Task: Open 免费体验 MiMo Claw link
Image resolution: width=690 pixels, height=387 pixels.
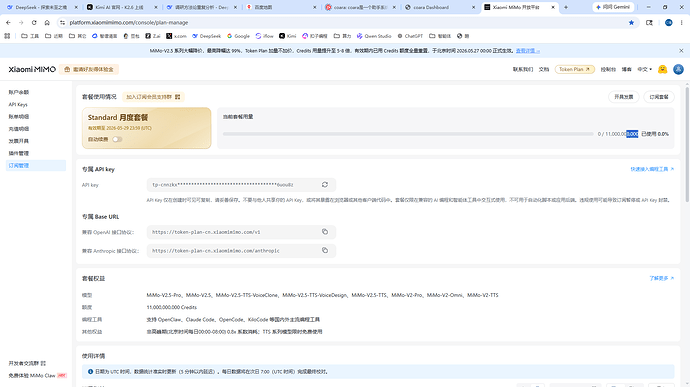Action: click(x=37, y=376)
